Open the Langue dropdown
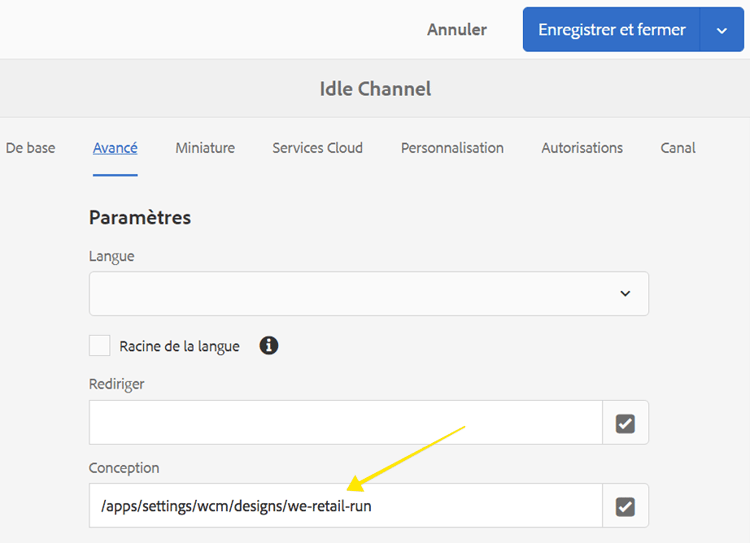The width and height of the screenshot is (750, 543). click(x=369, y=293)
